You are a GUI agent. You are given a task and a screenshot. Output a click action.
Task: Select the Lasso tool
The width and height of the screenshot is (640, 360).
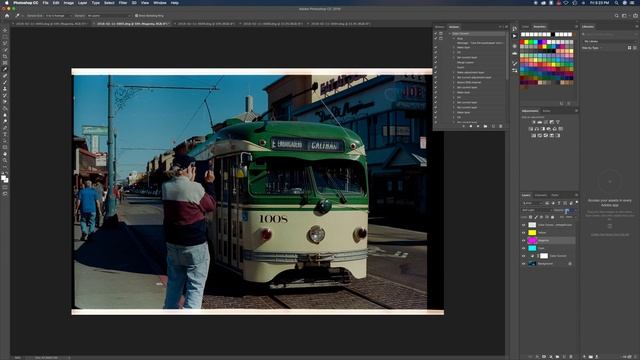tap(5, 43)
